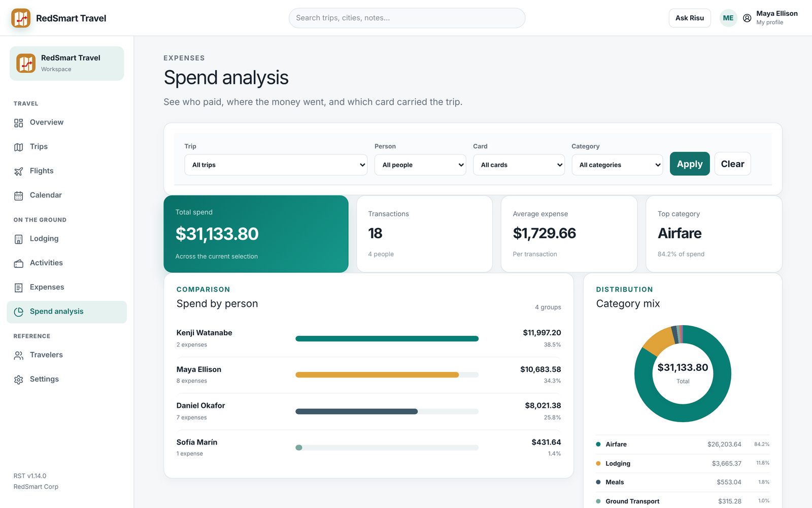Click the Overview grid icon
812x508 pixels.
pyautogui.click(x=19, y=123)
